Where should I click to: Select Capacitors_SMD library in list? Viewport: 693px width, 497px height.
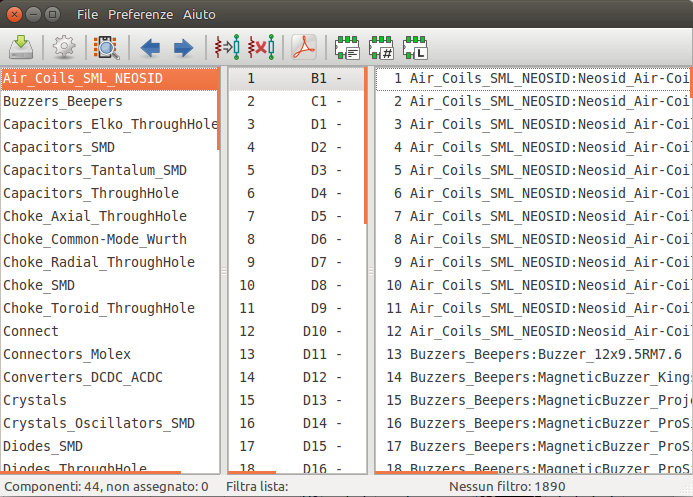(x=58, y=147)
